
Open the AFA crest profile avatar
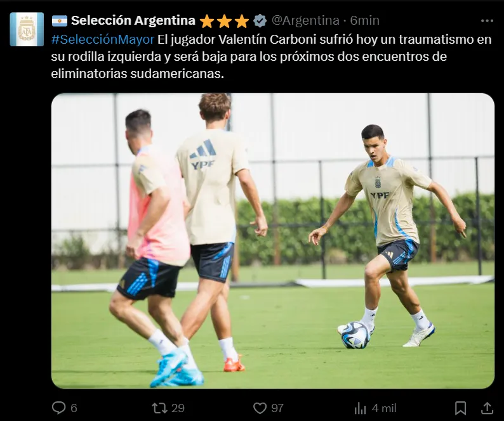coord(27,29)
